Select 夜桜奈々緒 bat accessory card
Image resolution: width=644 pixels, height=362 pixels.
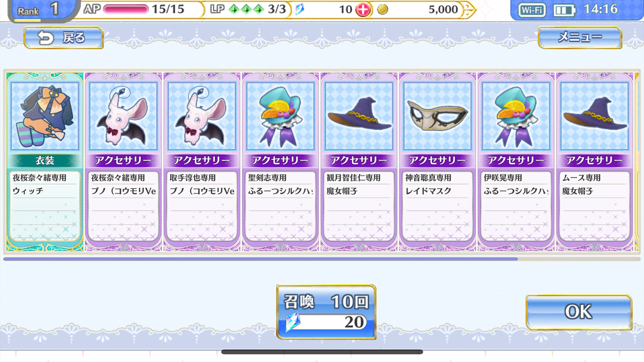(x=123, y=162)
